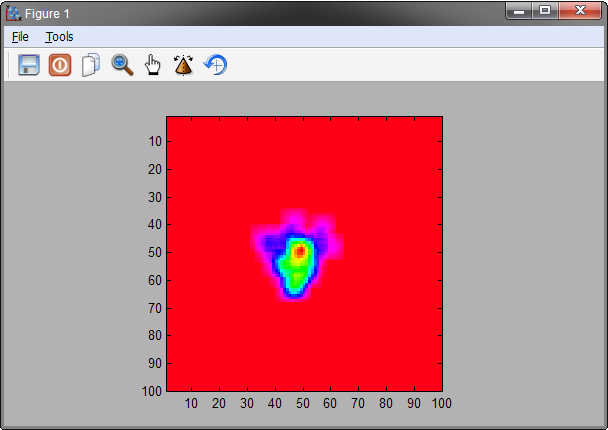Activate the hand pan tool
The width and height of the screenshot is (608, 430).
153,65
